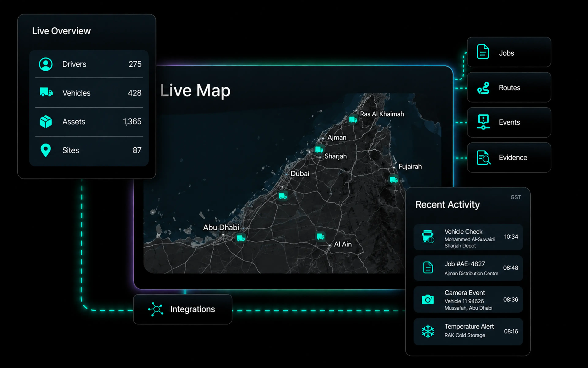Viewport: 588px width, 368px height.
Task: Click the Vehicles truck icon in Live Overview
Action: click(x=46, y=92)
